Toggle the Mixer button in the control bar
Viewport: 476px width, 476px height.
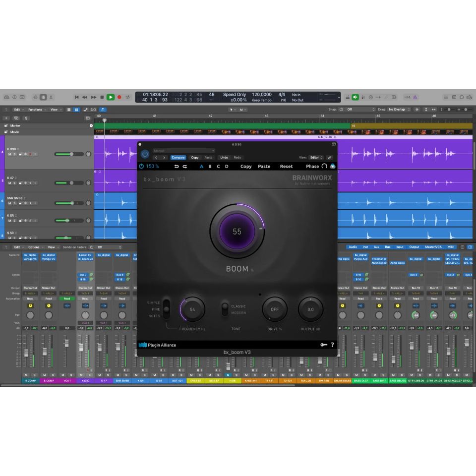pos(43,97)
